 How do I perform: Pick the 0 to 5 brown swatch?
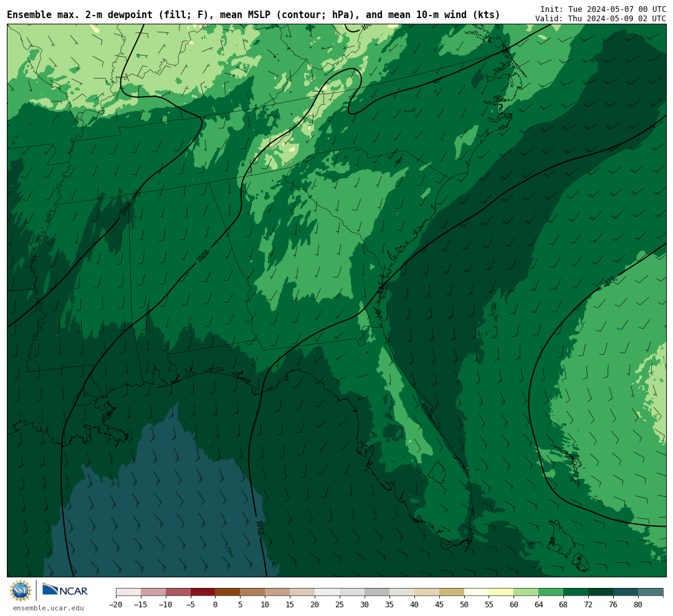click(228, 592)
